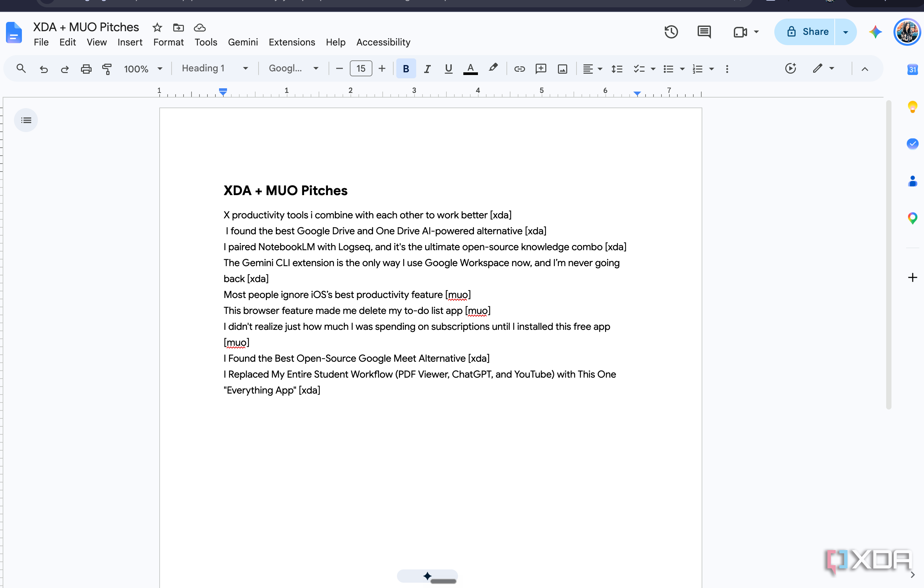
Task: Decrease the font size
Action: pyautogui.click(x=339, y=69)
